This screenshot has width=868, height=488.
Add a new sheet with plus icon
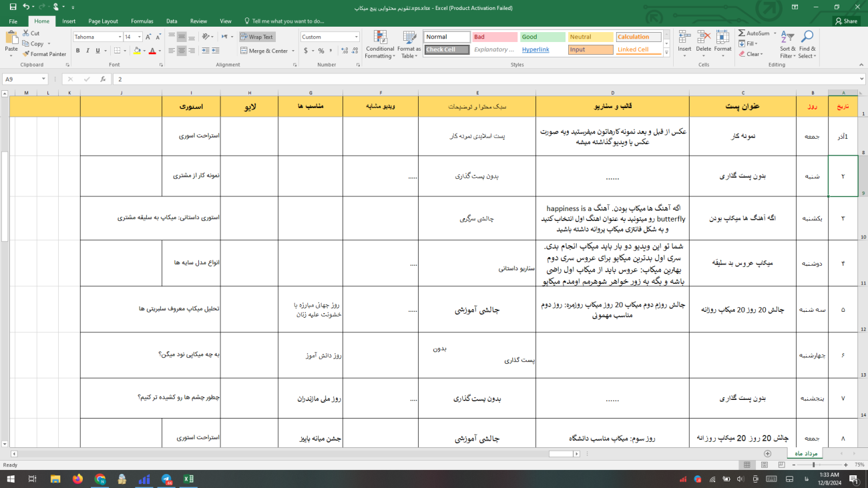(x=767, y=454)
